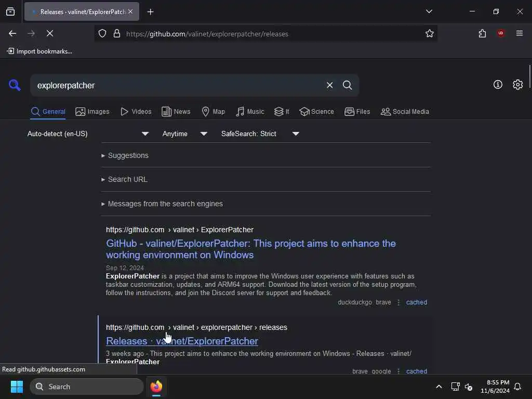Click the SearXNG magnifier logo
The width and height of the screenshot is (532, 399).
point(15,85)
